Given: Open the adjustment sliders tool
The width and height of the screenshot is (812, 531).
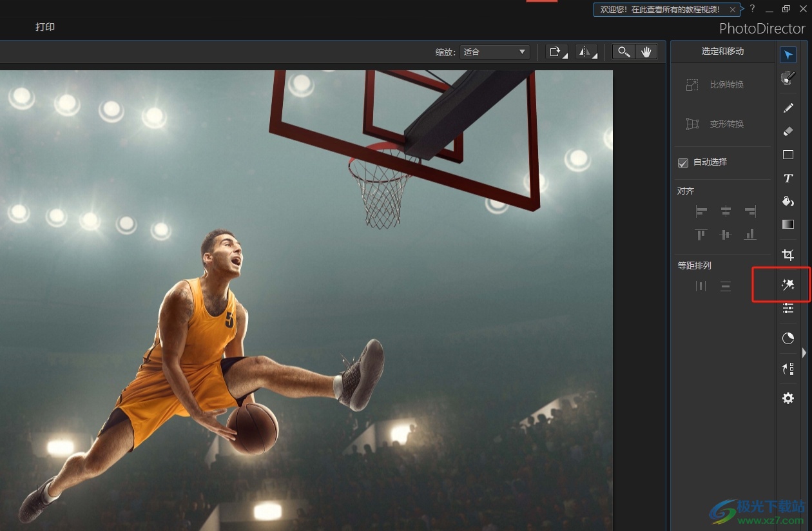Looking at the screenshot, I should click(788, 308).
